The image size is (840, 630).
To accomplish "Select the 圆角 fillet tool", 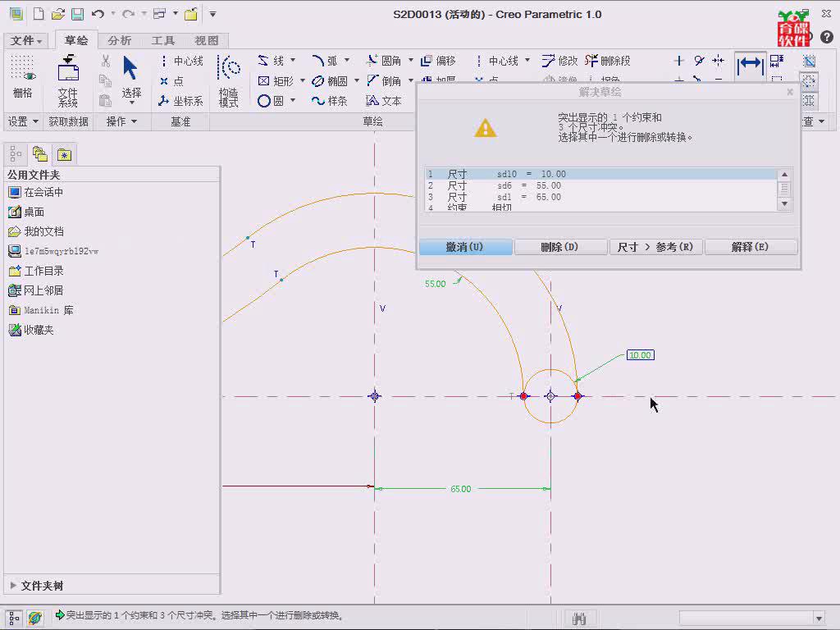I will (384, 61).
